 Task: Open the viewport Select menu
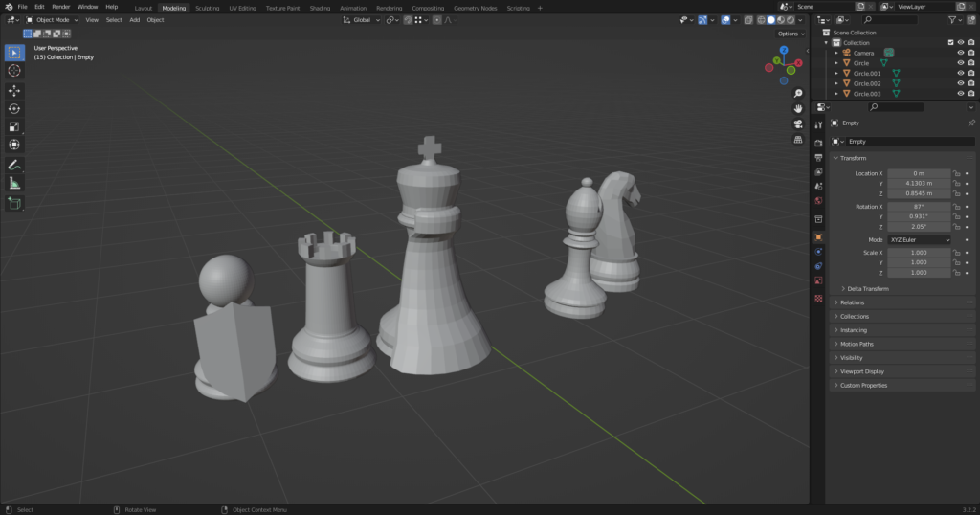pyautogui.click(x=114, y=20)
